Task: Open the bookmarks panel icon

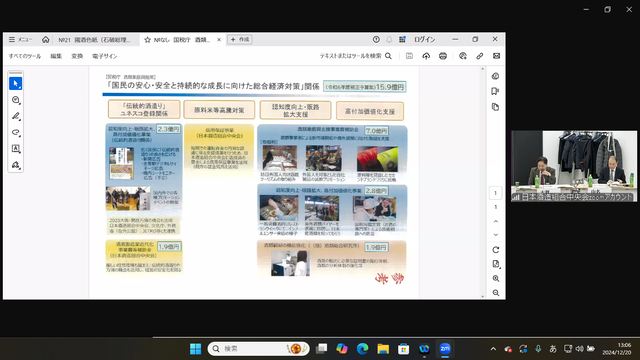Action: [x=496, y=91]
